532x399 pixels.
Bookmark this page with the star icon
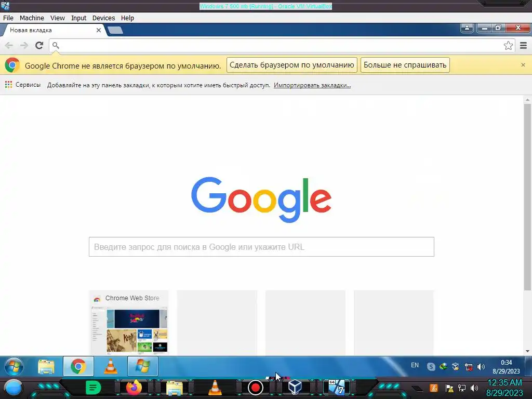pyautogui.click(x=508, y=46)
